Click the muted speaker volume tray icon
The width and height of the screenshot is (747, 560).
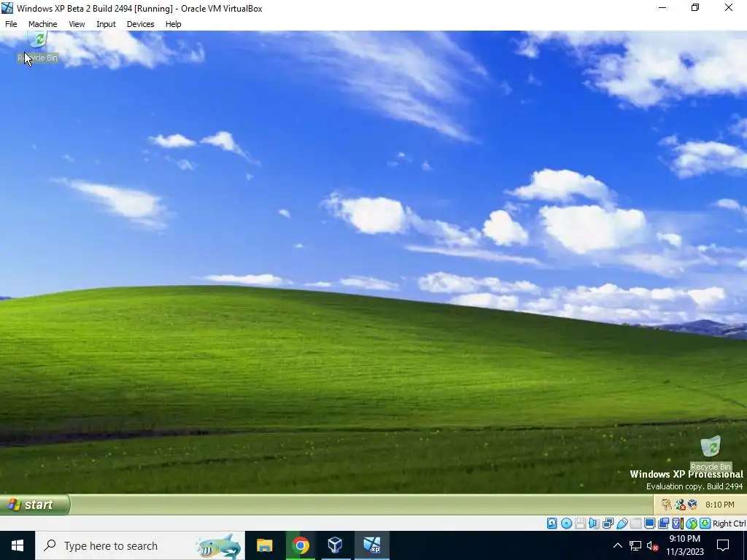pos(653,545)
